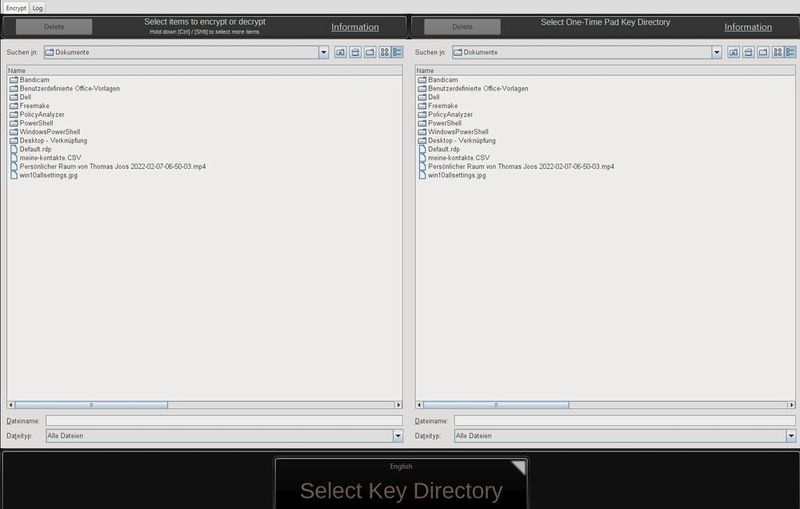Click Delete button in left panel header
This screenshot has height=509, width=800.
point(54,27)
